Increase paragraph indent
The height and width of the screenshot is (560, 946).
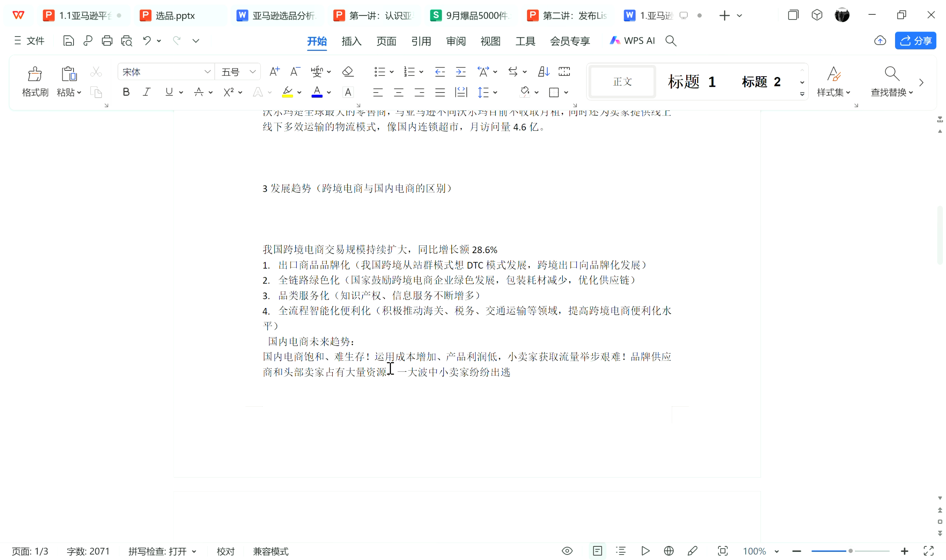[461, 72]
